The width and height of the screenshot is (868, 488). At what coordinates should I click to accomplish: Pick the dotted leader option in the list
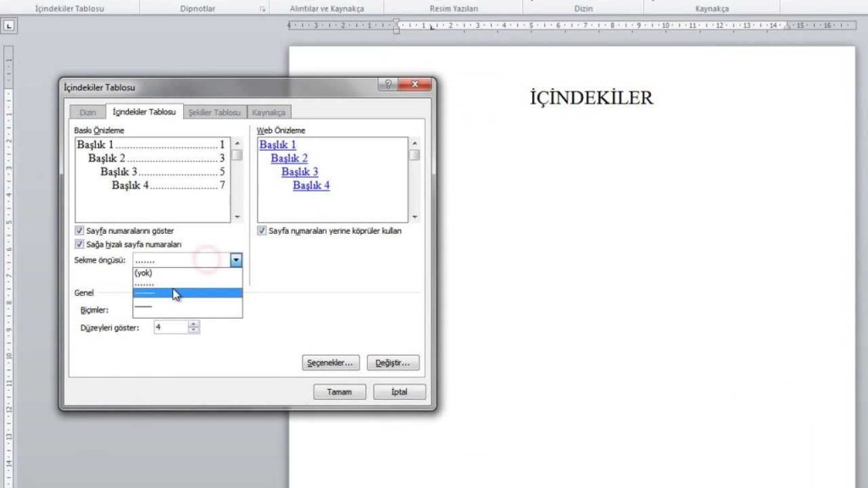(187, 283)
